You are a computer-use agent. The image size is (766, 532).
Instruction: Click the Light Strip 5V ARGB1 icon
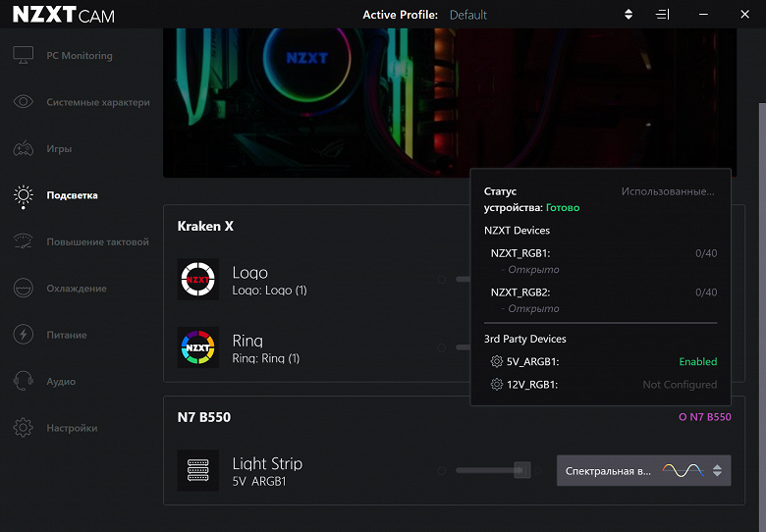point(197,470)
